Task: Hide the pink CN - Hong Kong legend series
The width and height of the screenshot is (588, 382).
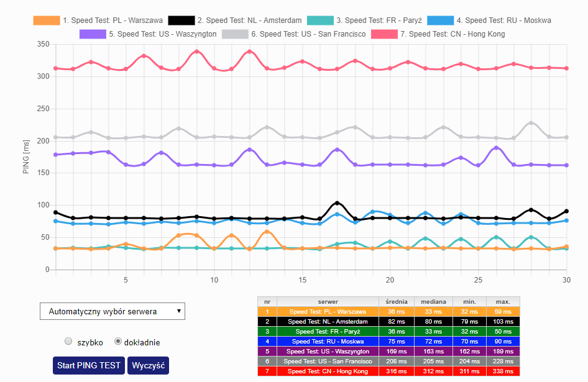Action: coord(384,34)
